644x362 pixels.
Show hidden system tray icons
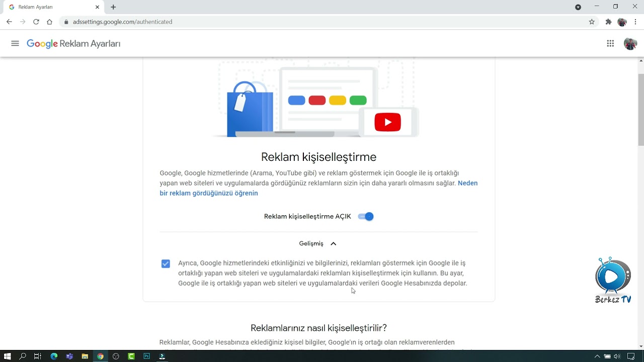click(597, 356)
